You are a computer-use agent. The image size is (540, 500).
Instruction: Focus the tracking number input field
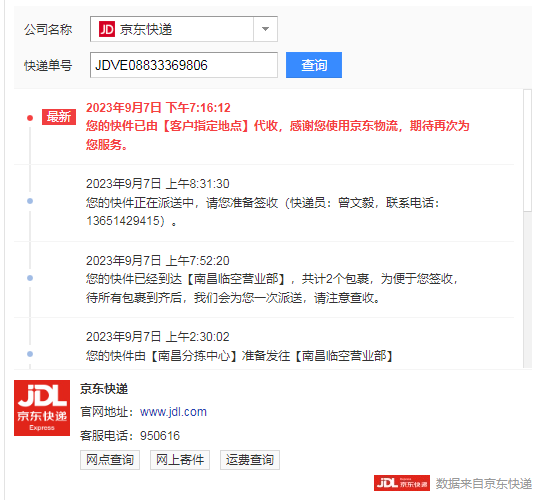(x=184, y=65)
